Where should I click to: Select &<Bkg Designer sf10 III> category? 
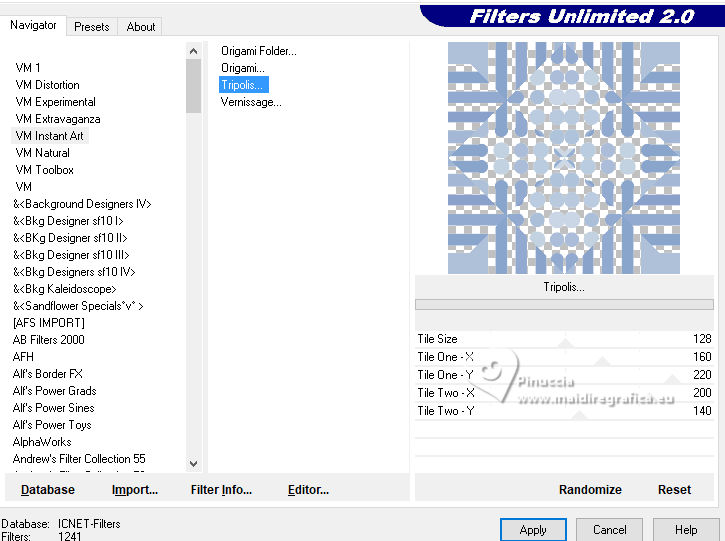[x=71, y=255]
